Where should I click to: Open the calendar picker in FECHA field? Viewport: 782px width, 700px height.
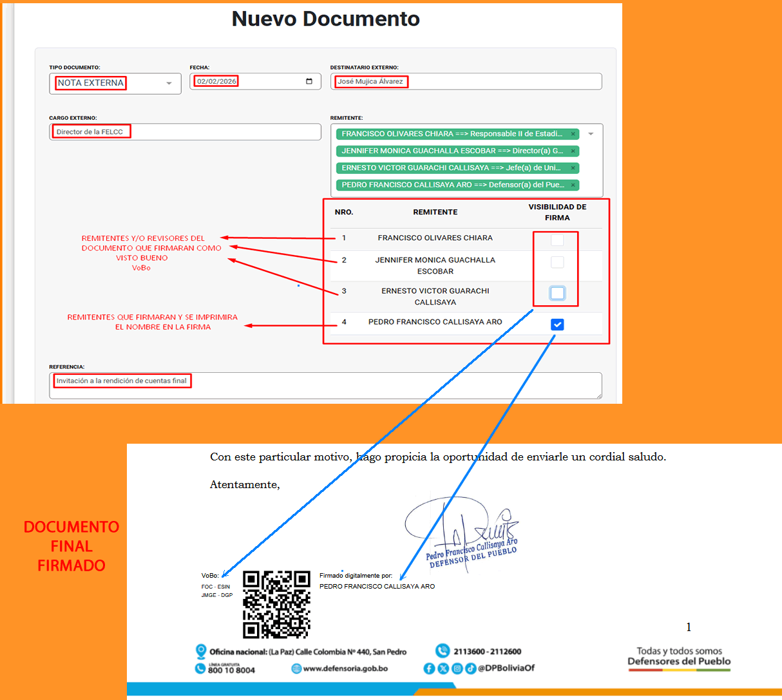click(309, 81)
